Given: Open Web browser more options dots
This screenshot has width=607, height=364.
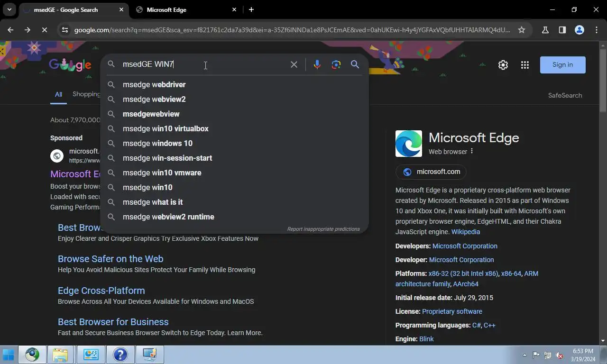Looking at the screenshot, I should 471,152.
